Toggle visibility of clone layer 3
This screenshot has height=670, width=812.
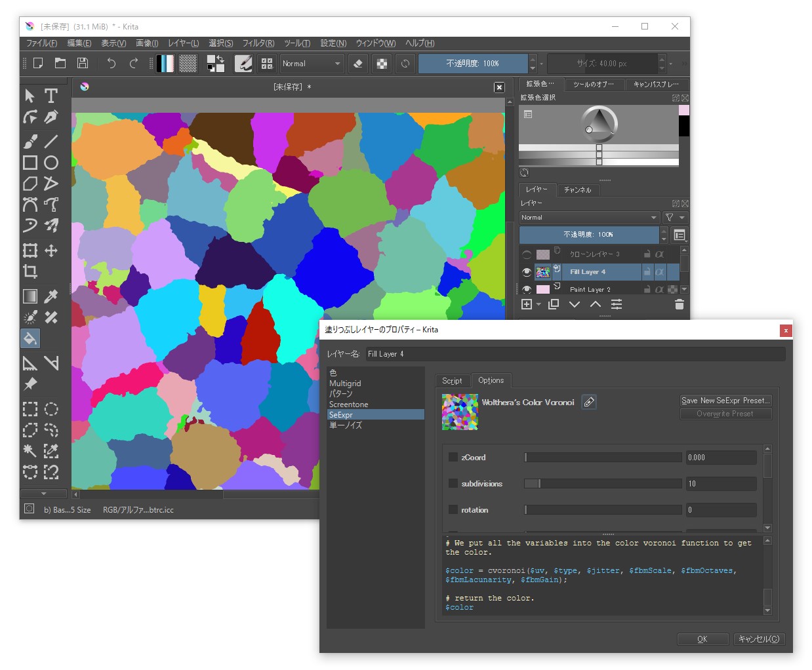tap(527, 254)
